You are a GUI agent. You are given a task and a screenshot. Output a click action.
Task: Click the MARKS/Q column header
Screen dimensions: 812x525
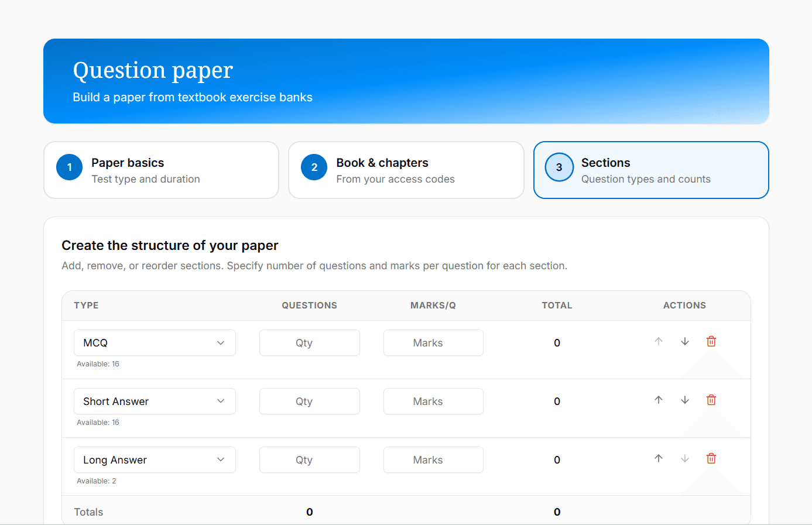[433, 306]
